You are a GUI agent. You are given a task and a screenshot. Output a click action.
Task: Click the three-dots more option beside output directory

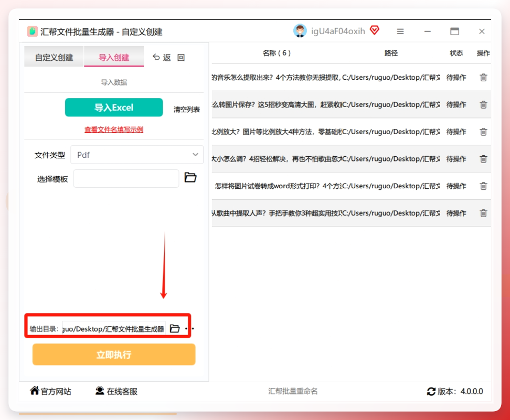(189, 329)
